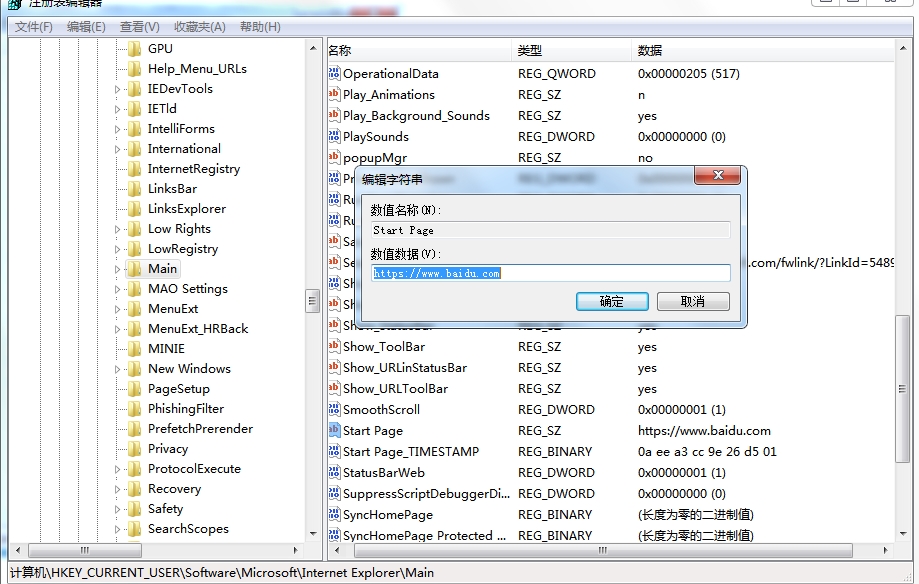This screenshot has width=919, height=584.
Task: Expand the SearchScopes tree node
Action: 117,529
